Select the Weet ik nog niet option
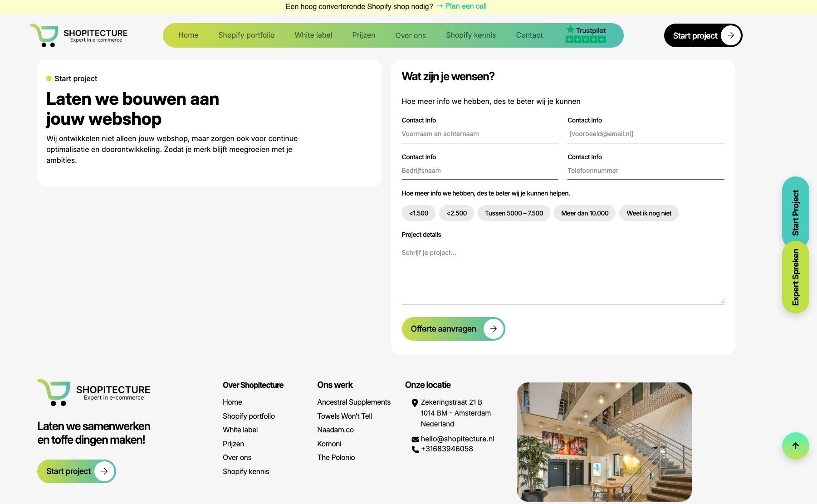The height and width of the screenshot is (504, 817). point(649,213)
